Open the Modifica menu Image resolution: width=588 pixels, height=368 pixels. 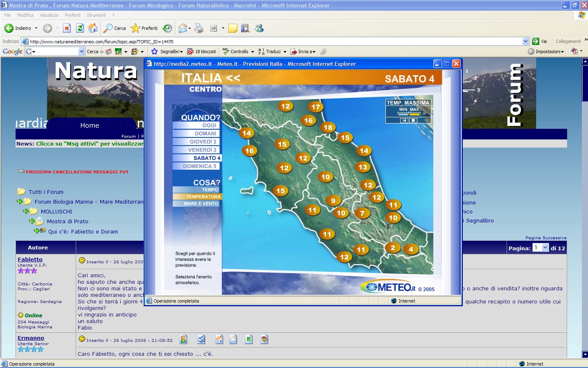[x=25, y=15]
